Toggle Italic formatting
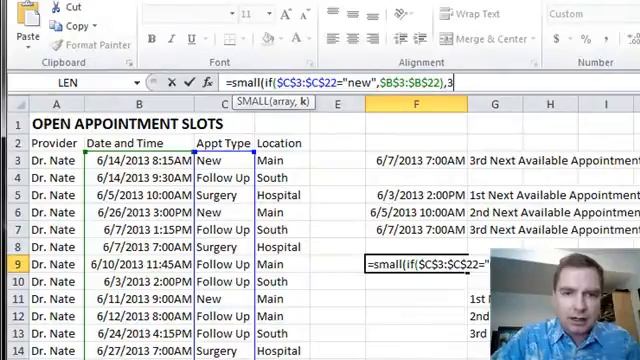The height and width of the screenshot is (360, 640). click(172, 39)
